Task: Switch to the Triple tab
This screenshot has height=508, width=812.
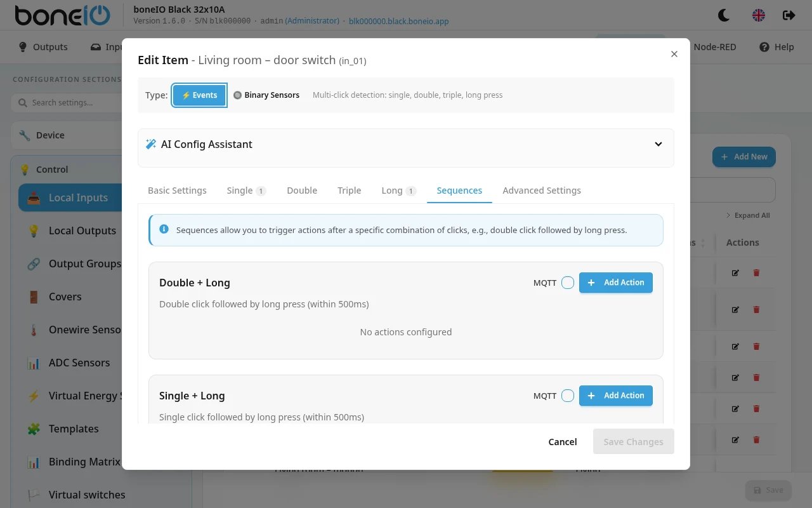Action: coord(350,190)
